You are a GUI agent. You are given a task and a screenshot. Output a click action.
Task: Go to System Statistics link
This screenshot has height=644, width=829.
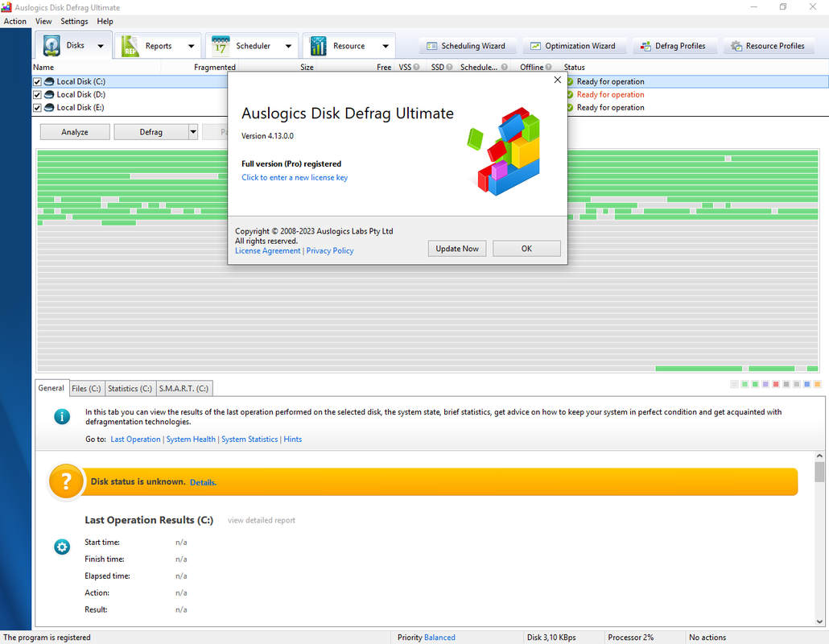(250, 440)
